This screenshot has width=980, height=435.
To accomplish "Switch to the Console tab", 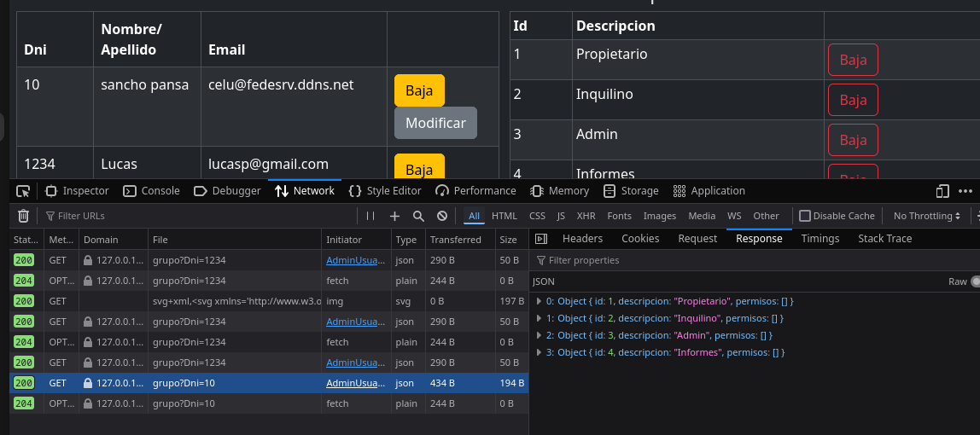I will 151,191.
